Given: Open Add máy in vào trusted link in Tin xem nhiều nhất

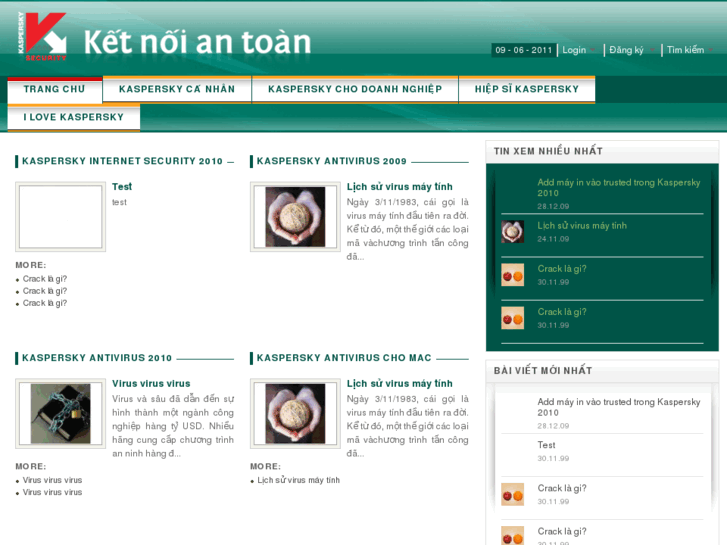Looking at the screenshot, I should (x=619, y=188).
